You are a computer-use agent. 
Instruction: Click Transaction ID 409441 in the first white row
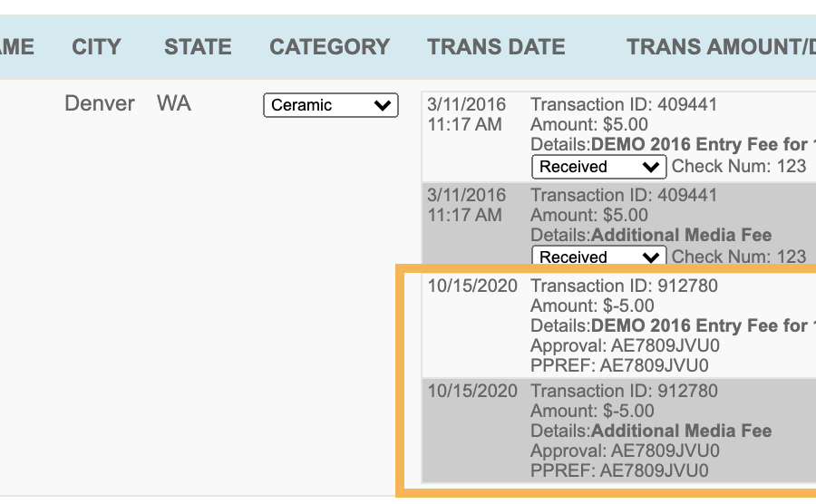click(624, 104)
